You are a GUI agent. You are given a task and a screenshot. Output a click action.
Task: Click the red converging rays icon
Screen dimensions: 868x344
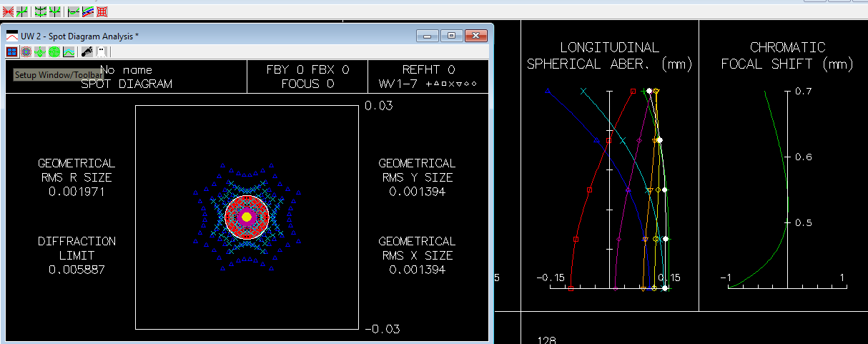point(9,12)
